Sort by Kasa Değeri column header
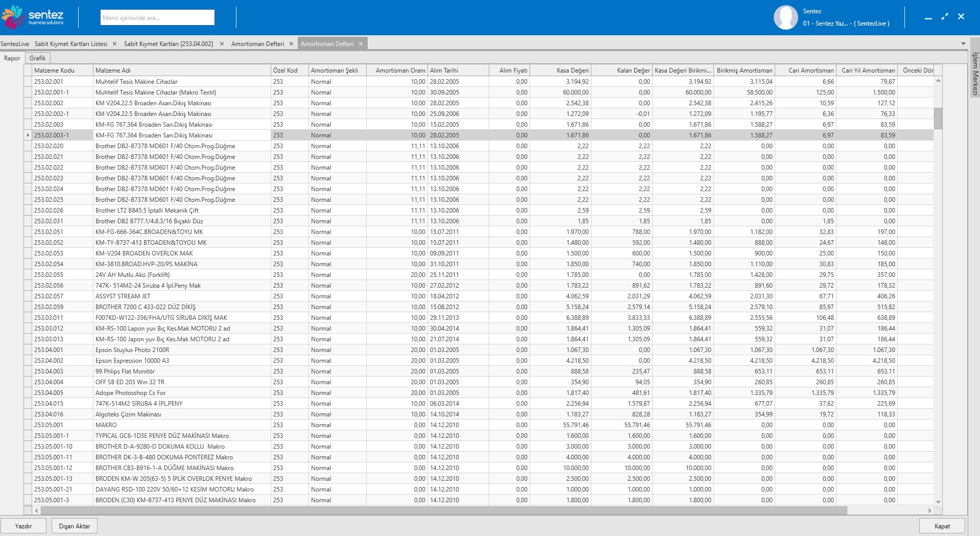The image size is (980, 536). click(x=560, y=71)
